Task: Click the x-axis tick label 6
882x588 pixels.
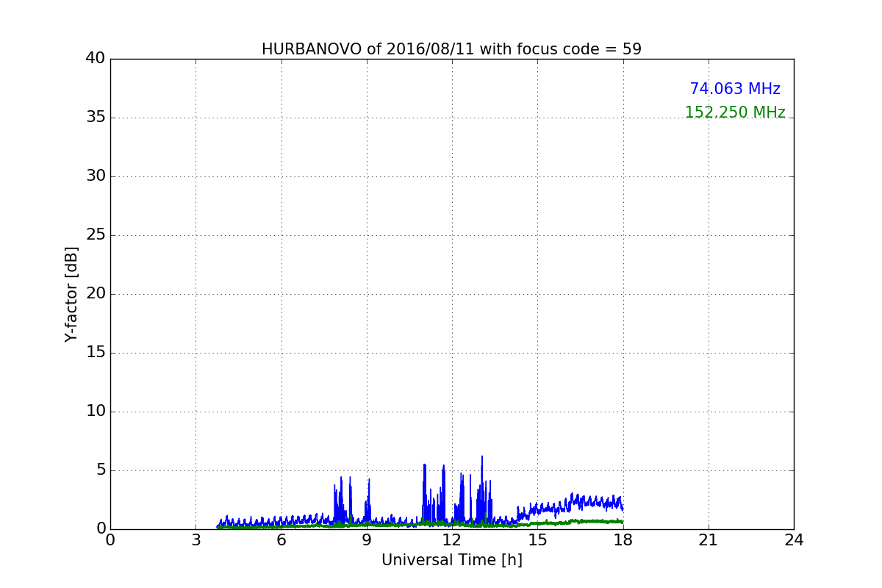Action: pos(282,540)
